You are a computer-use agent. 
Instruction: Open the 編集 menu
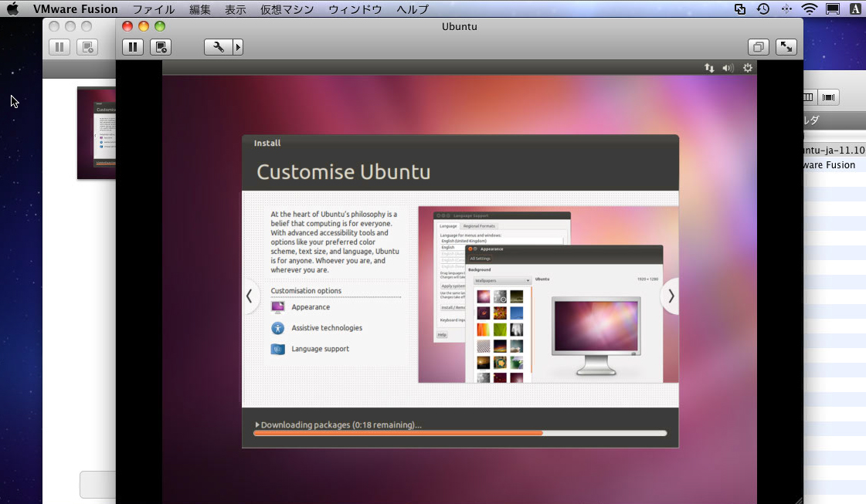coord(200,8)
